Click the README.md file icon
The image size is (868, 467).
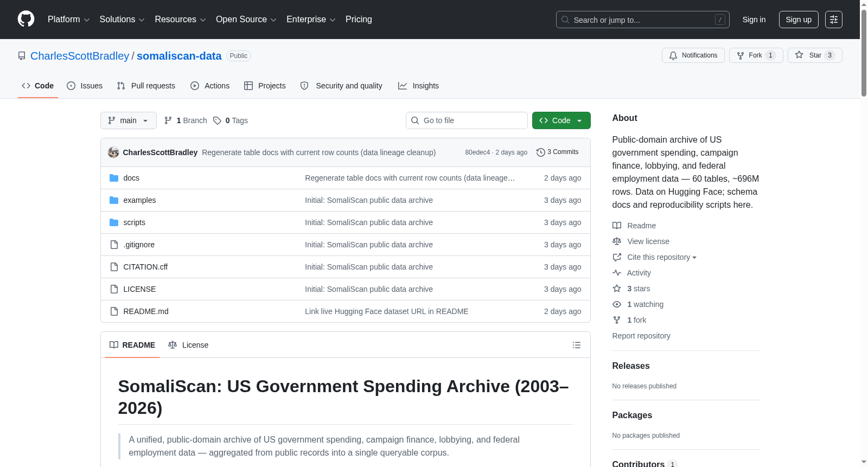[x=114, y=311]
